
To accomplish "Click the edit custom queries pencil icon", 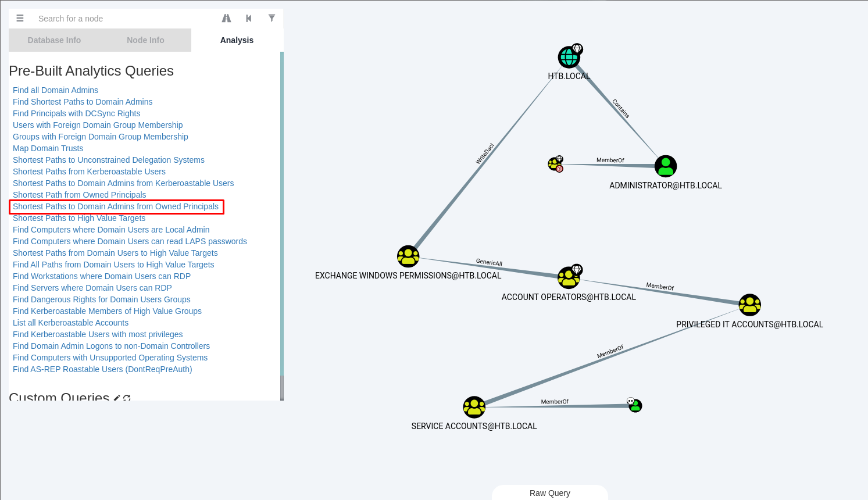I will [117, 398].
